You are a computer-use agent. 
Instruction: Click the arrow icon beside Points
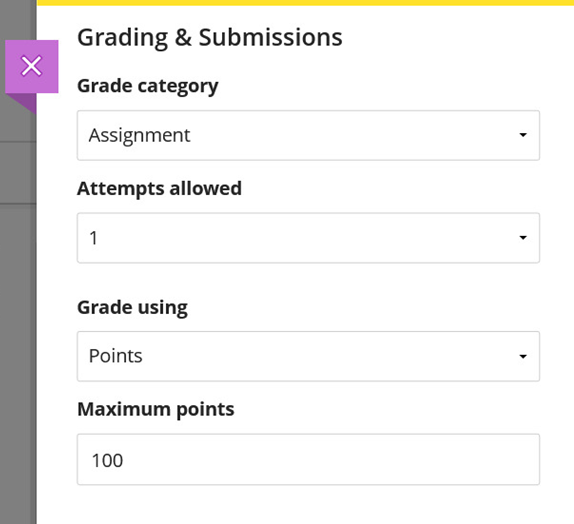click(x=523, y=356)
